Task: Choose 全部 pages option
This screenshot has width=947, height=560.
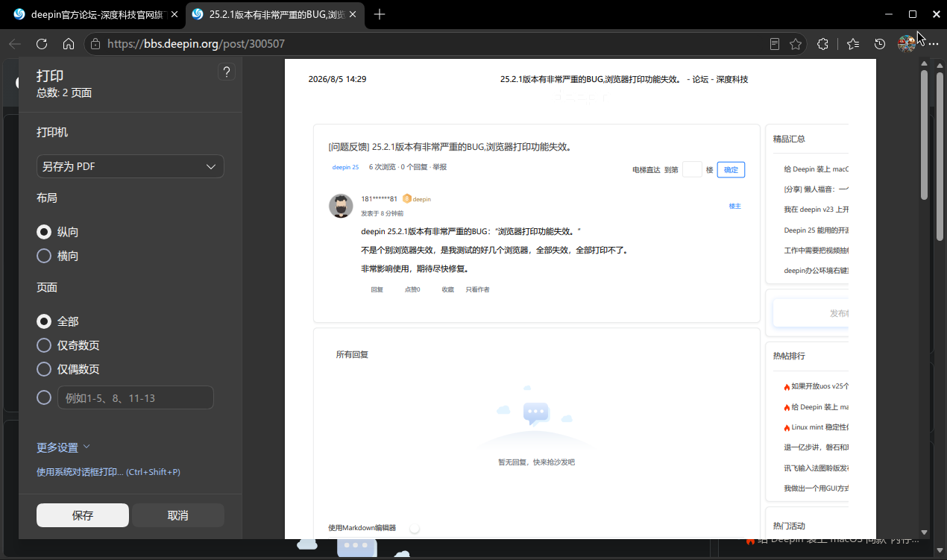Action: coord(44,321)
